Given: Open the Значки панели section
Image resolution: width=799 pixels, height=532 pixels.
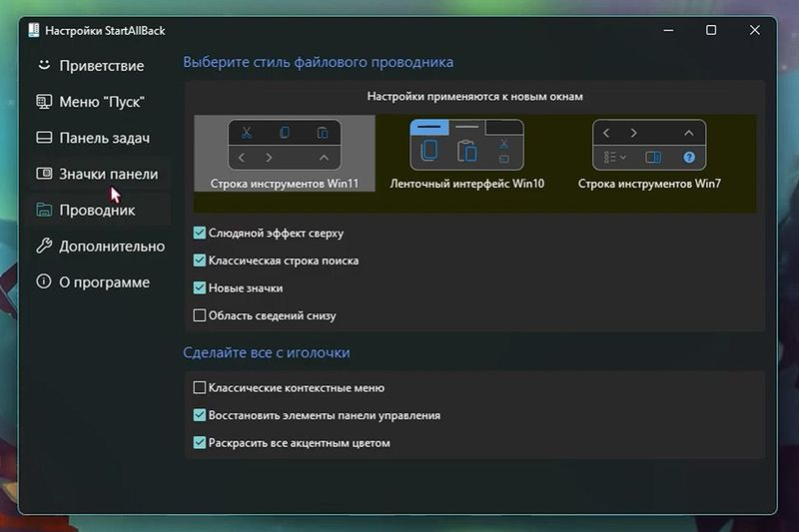Looking at the screenshot, I should (x=101, y=174).
